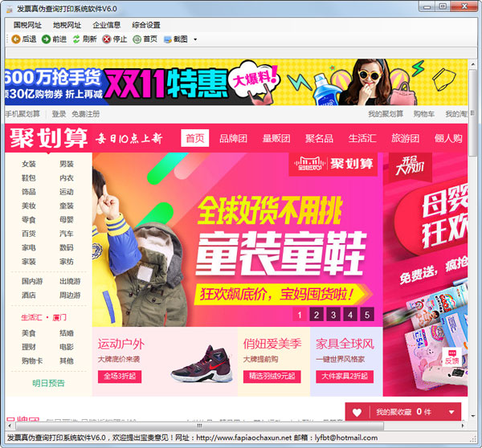
Task: Expand the toolbar dropdown arrow after 截图
Action: pos(195,39)
